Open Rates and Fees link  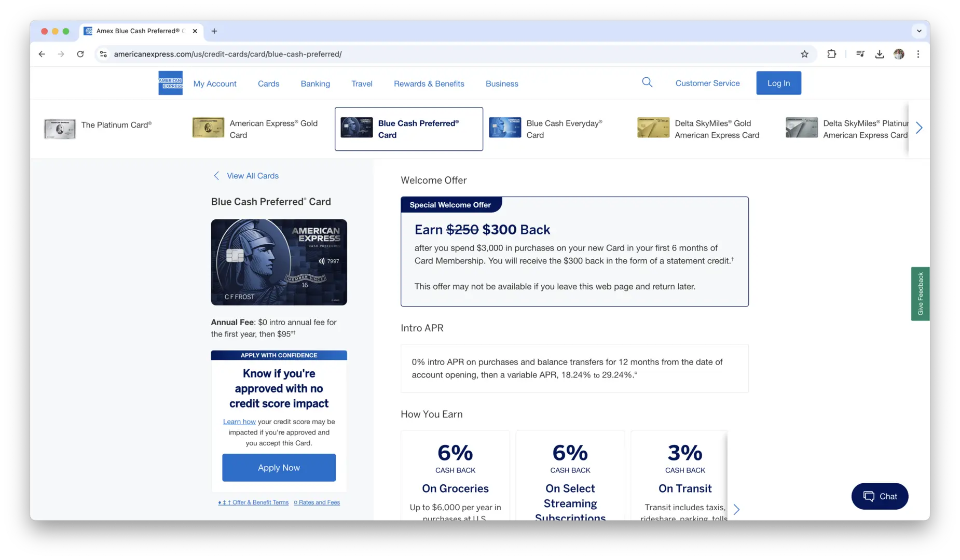pyautogui.click(x=317, y=502)
